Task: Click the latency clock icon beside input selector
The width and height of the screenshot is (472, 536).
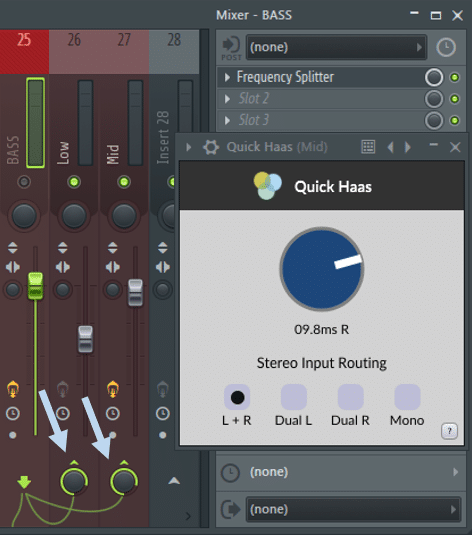Action: [446, 47]
